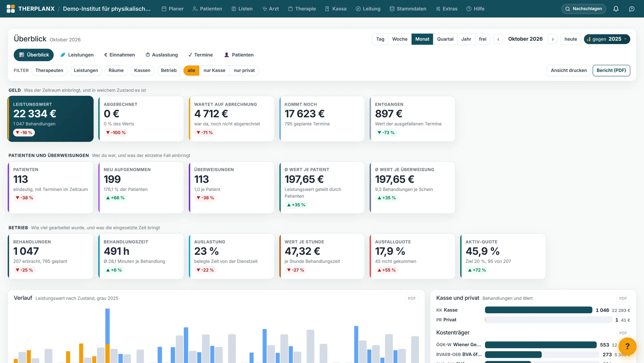Open the Stammdaten menu
Screen dimensions: 644x363
point(408,9)
